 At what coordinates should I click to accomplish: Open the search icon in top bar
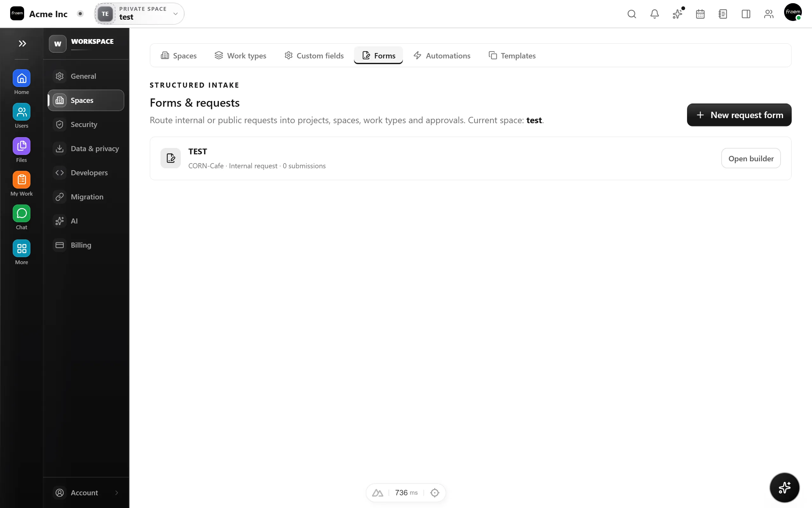(x=632, y=14)
